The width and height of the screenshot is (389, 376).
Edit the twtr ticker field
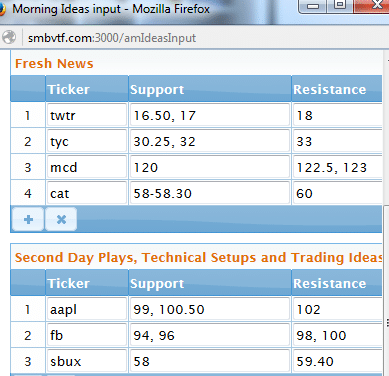(x=87, y=115)
